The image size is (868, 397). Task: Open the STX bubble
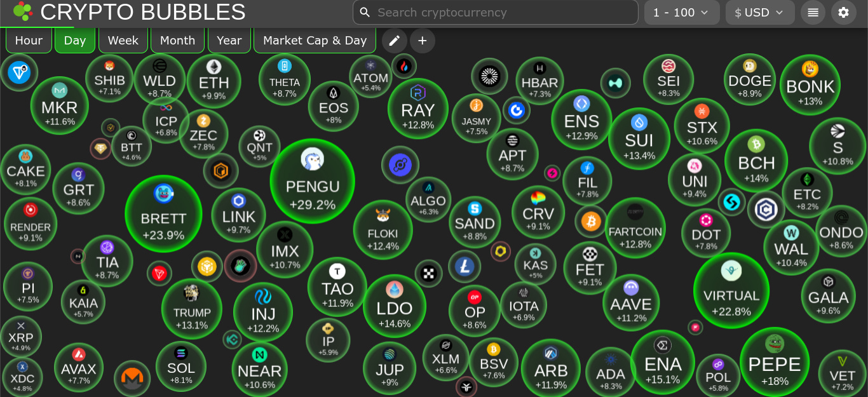[x=702, y=126]
